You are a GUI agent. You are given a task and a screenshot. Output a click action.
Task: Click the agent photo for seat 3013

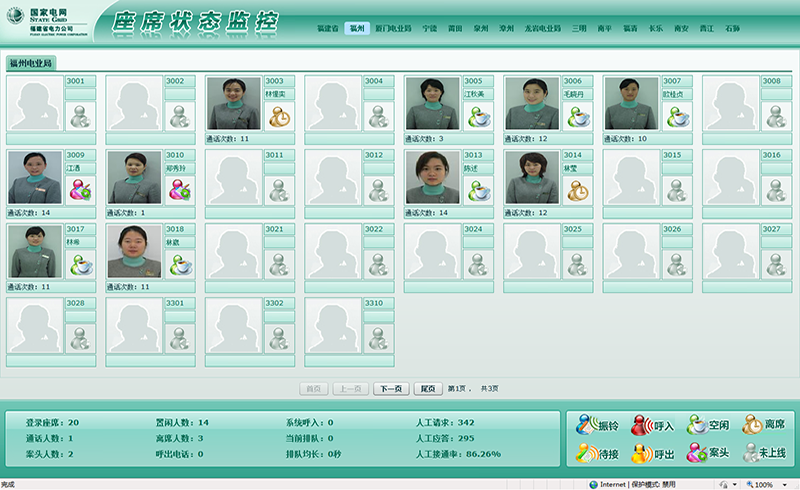tap(433, 178)
